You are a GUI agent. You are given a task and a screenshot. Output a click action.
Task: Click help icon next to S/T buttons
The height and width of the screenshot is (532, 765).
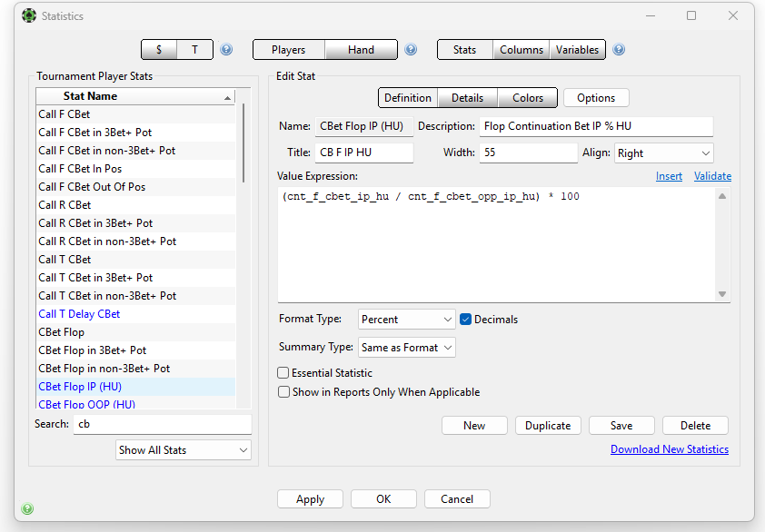[226, 50]
